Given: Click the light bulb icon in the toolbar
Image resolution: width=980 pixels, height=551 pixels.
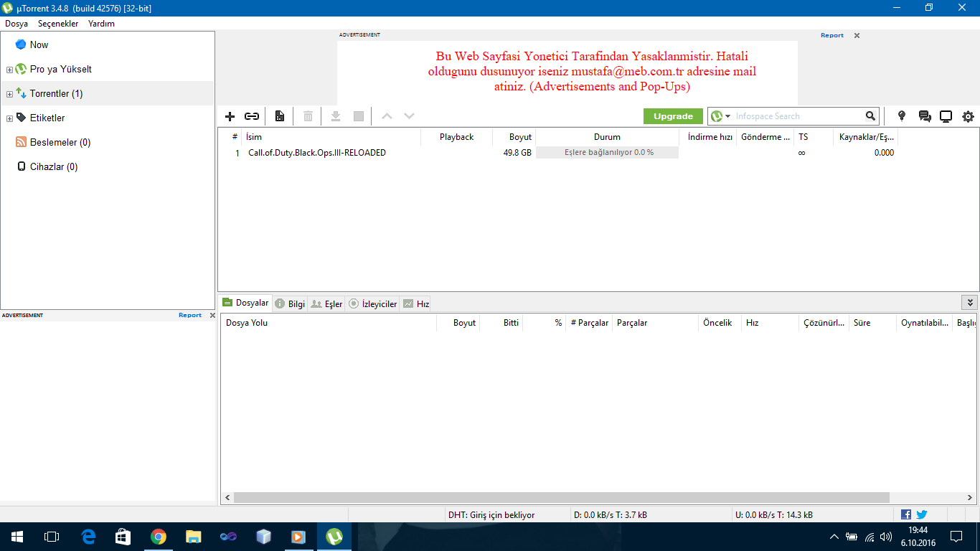Looking at the screenshot, I should [902, 116].
